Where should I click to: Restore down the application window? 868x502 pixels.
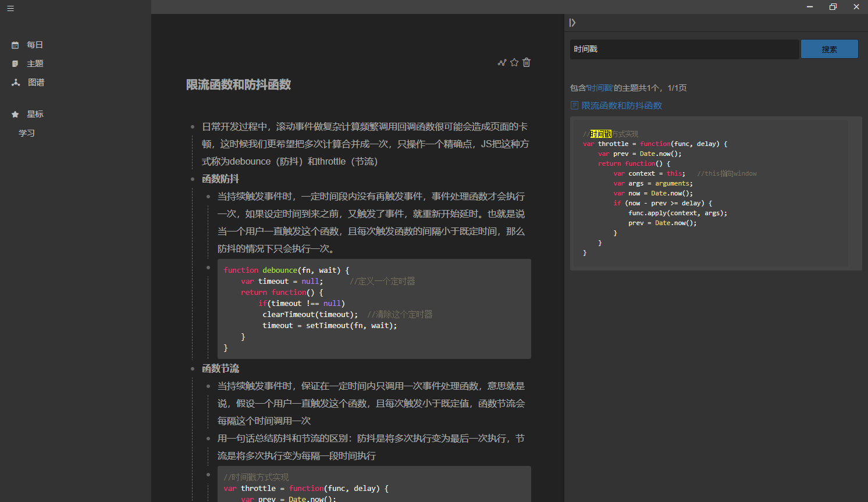pyautogui.click(x=833, y=6)
